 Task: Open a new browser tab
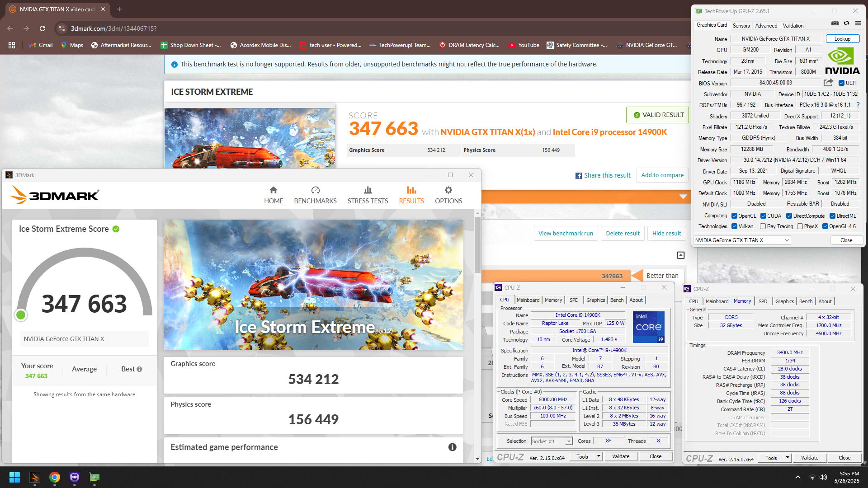119,9
